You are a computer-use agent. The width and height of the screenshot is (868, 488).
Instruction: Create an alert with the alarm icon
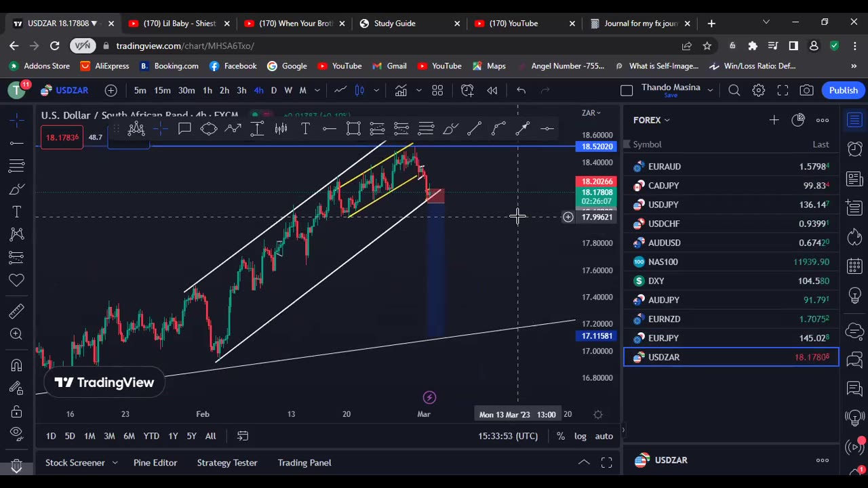[467, 90]
